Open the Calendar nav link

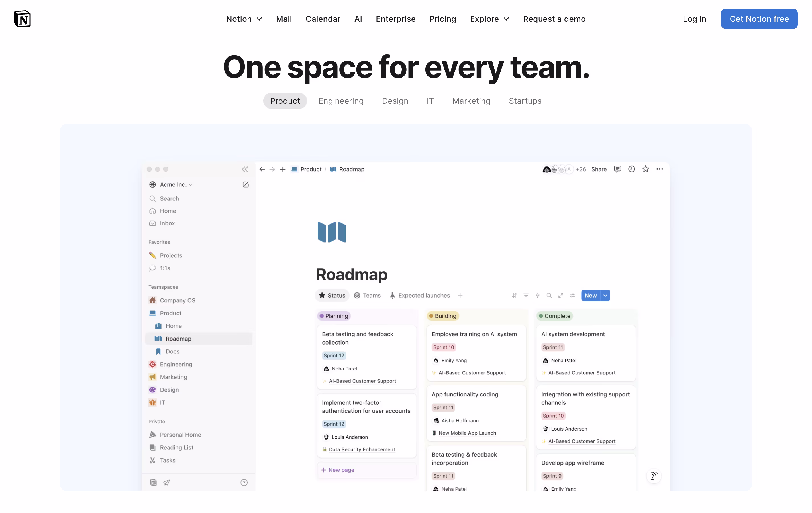point(323,19)
